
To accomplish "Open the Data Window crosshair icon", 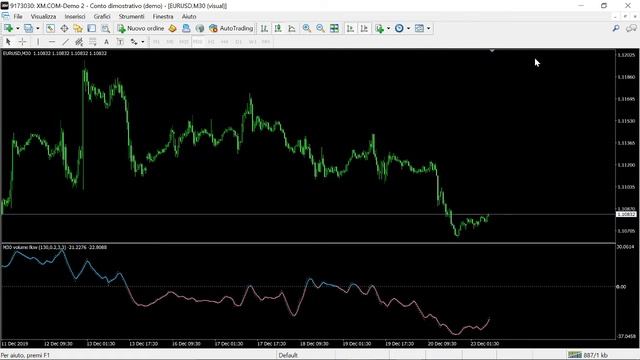I will coord(64,28).
